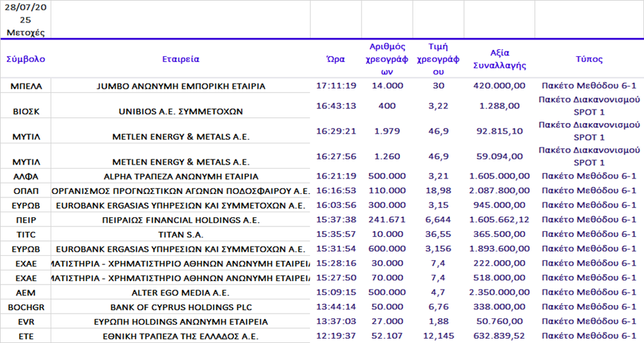
Task: Click the value cell '59.094,00'
Action: [x=499, y=157]
